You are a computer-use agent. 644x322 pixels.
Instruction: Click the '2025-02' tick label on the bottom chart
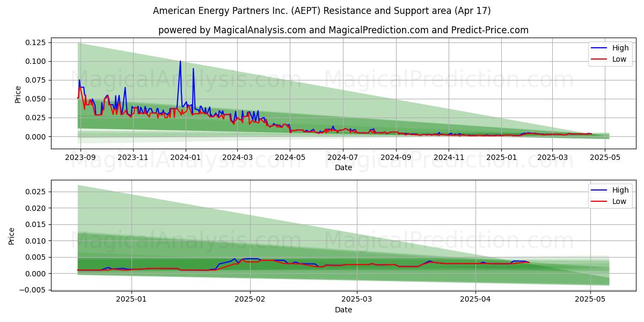pos(251,299)
